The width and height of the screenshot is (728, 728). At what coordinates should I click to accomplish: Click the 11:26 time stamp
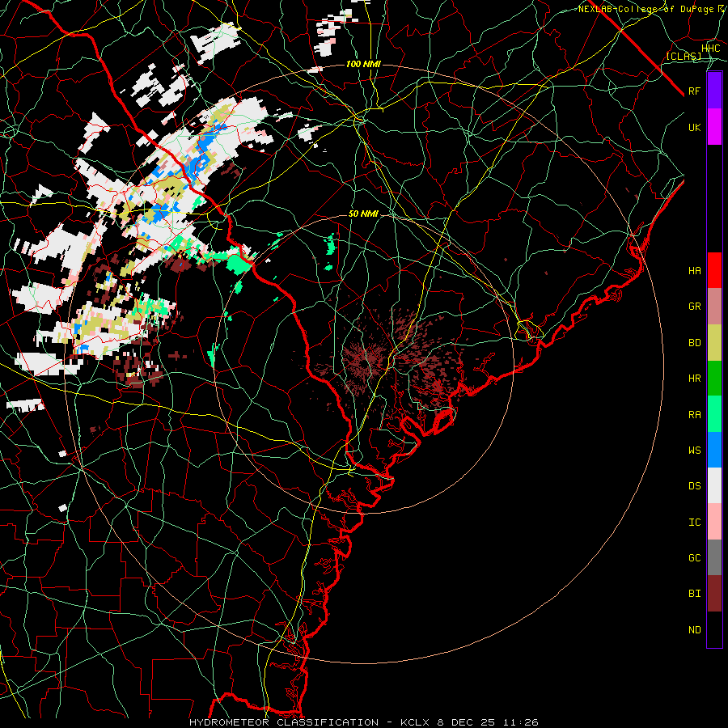(520, 722)
